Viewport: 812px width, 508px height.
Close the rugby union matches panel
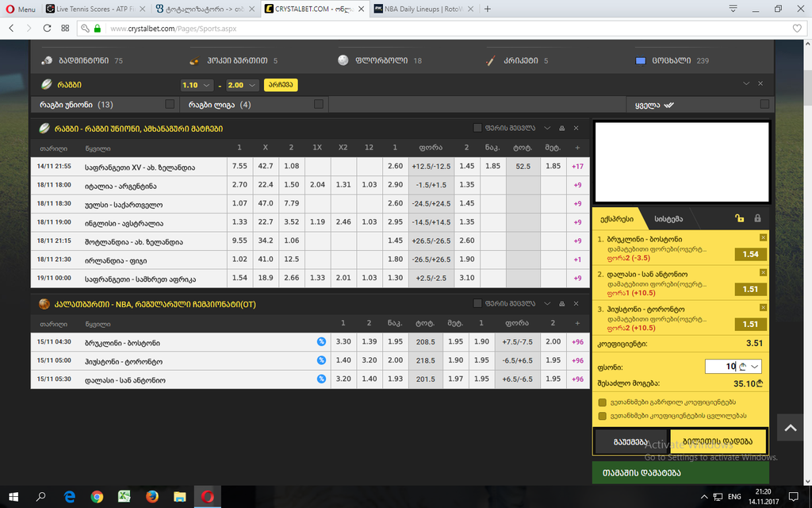(x=576, y=128)
